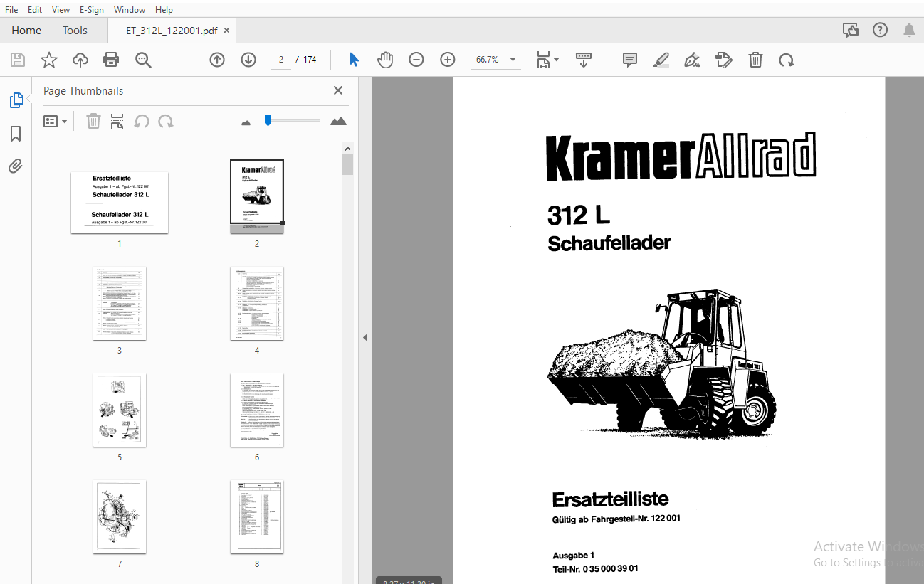Screen dimensions: 924x584
Task: Open the notifications bell
Action: tap(910, 30)
